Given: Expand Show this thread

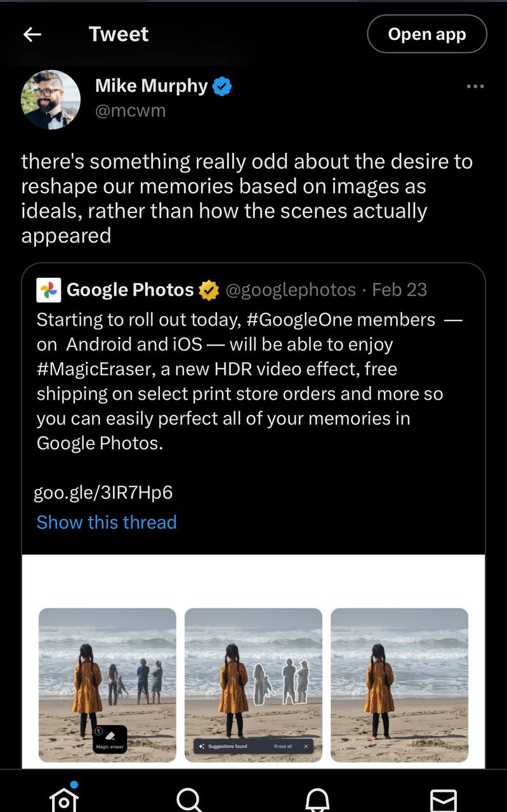Looking at the screenshot, I should pyautogui.click(x=107, y=522).
